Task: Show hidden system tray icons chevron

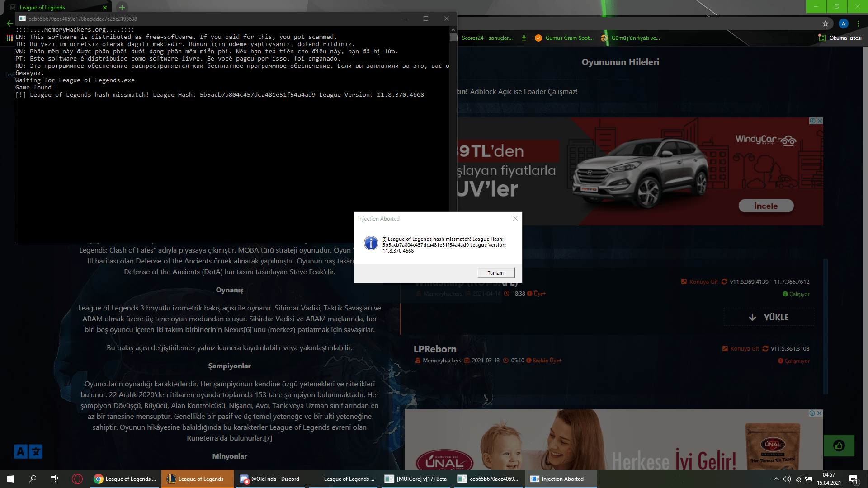Action: tap(776, 479)
